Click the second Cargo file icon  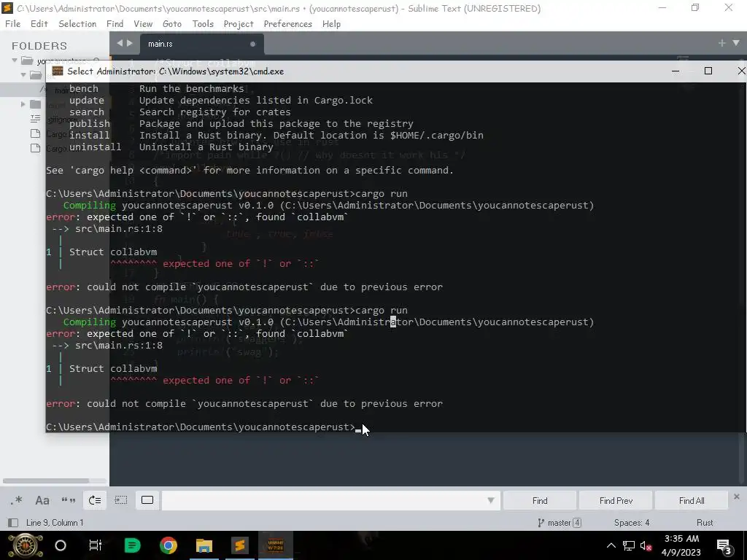[35, 148]
